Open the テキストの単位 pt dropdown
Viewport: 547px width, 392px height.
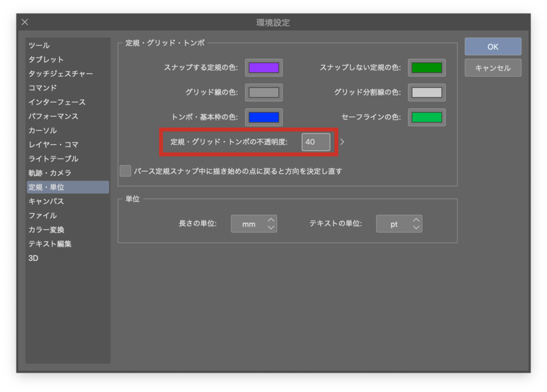click(399, 224)
